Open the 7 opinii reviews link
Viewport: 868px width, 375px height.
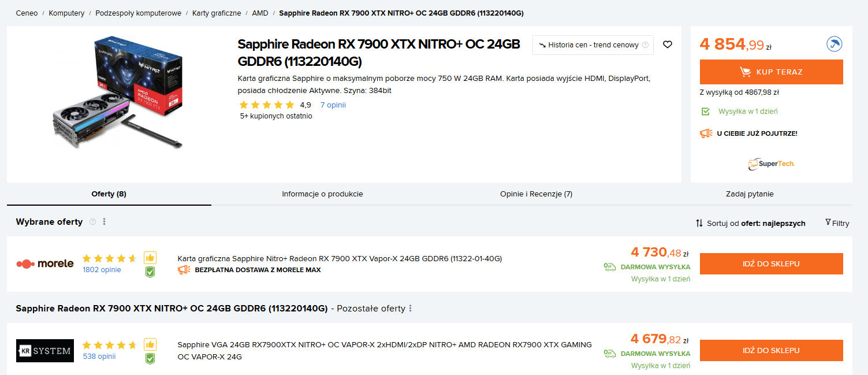[333, 105]
